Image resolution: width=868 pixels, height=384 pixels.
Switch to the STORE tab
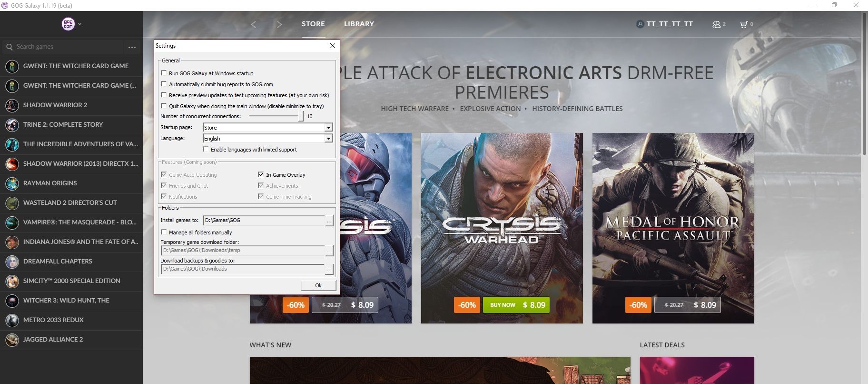pyautogui.click(x=313, y=24)
